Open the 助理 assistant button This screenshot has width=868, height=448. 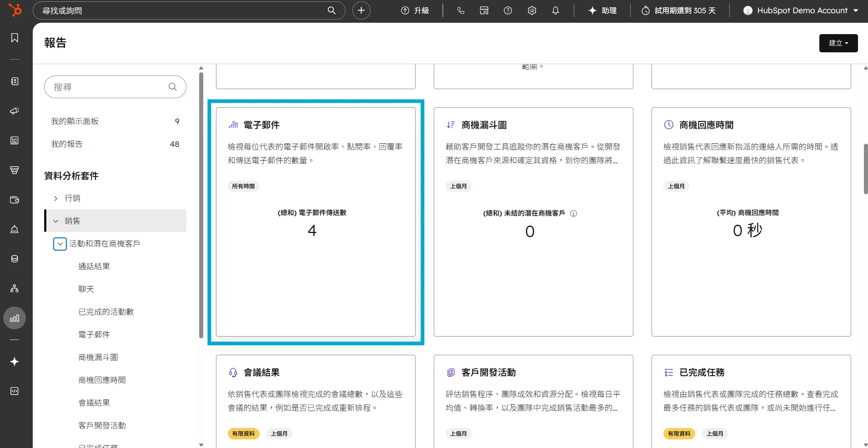pyautogui.click(x=602, y=10)
